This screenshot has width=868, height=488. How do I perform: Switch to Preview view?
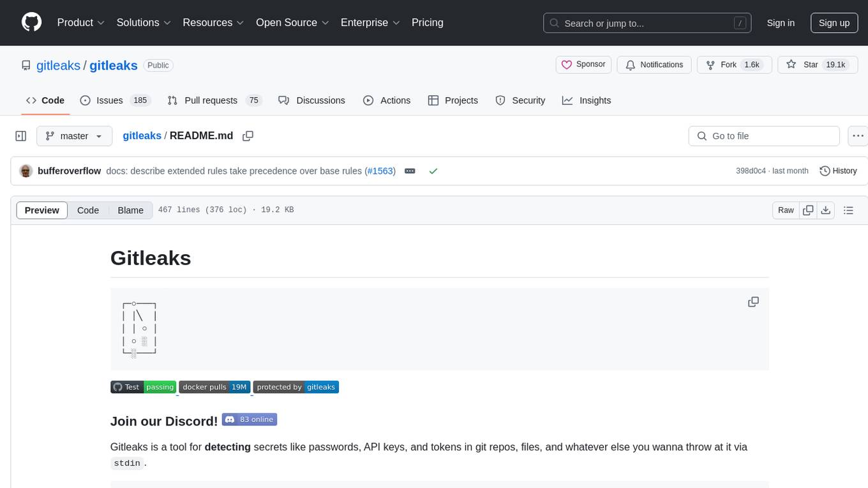tap(41, 210)
